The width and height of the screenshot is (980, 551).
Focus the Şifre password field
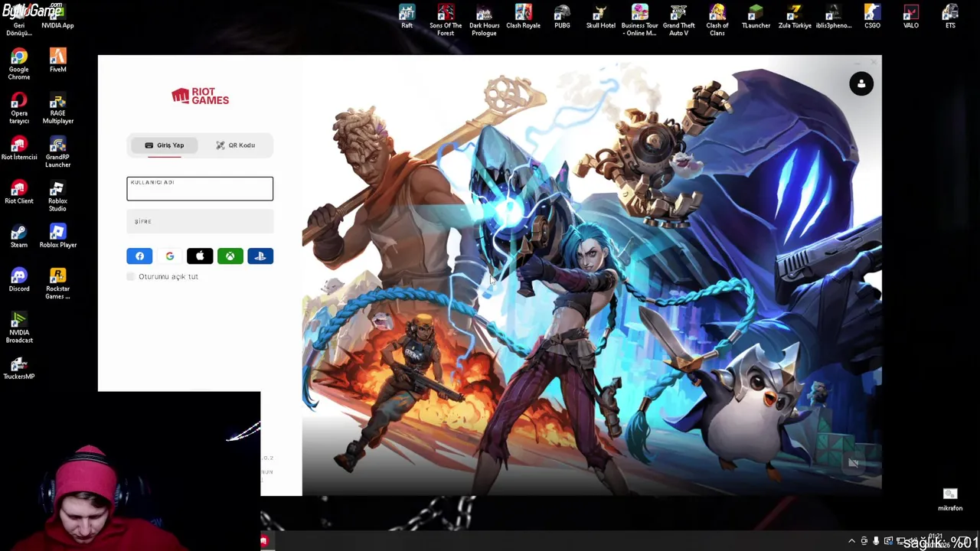pos(200,222)
